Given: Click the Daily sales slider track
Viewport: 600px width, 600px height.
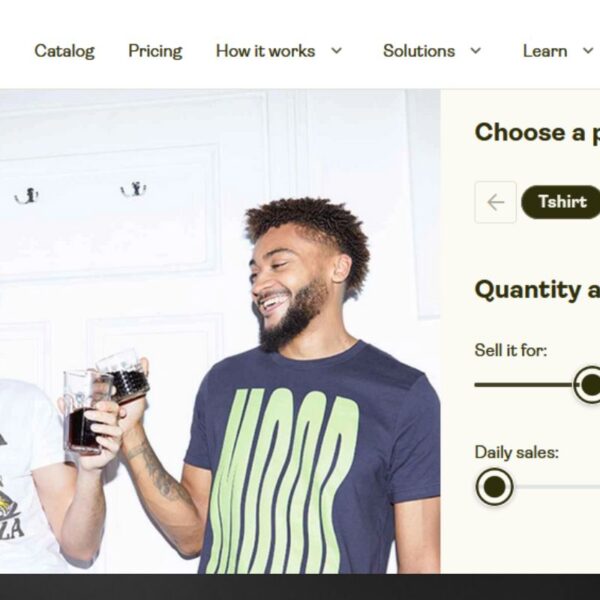Looking at the screenshot, I should (x=556, y=487).
